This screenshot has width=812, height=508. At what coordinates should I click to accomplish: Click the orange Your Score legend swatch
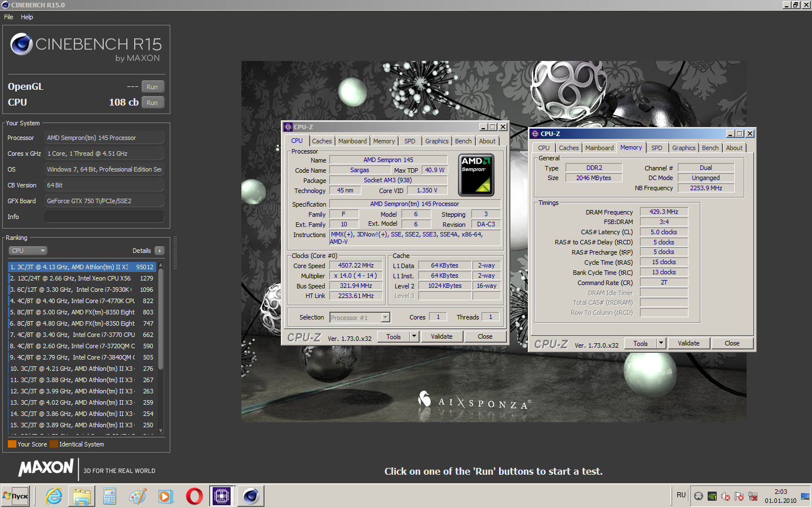[x=12, y=444]
